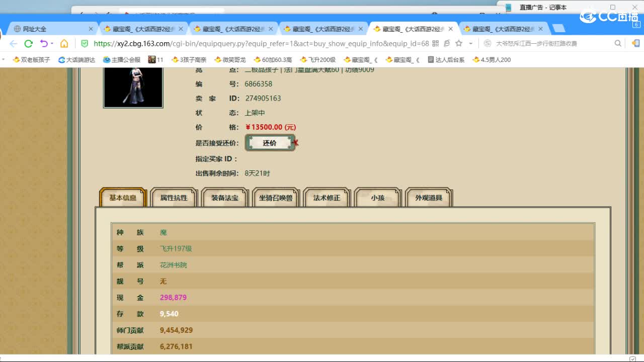View the 外观道具 tab
The image size is (644, 362).
click(429, 198)
